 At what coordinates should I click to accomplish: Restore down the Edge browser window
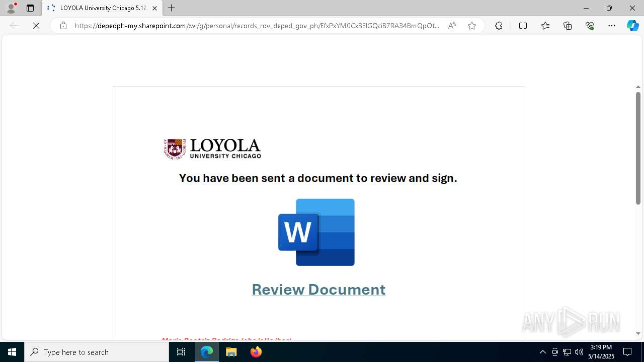click(609, 8)
